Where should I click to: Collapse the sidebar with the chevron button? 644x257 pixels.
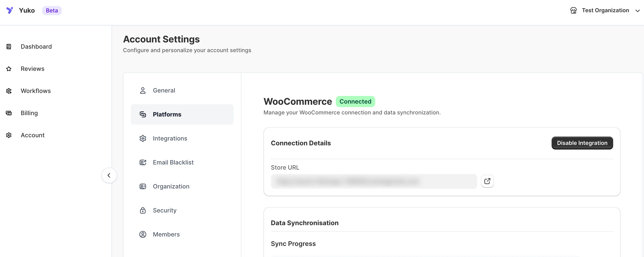(109, 175)
